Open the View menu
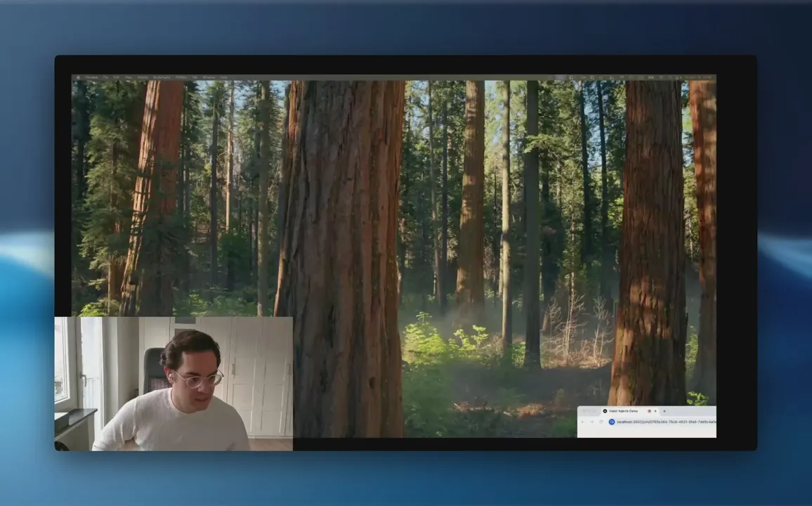The image size is (812, 506). pos(129,78)
